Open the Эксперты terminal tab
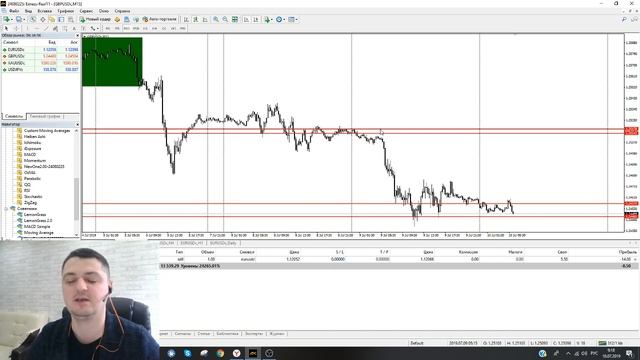Viewport: 640px width, 360px height. [x=254, y=334]
